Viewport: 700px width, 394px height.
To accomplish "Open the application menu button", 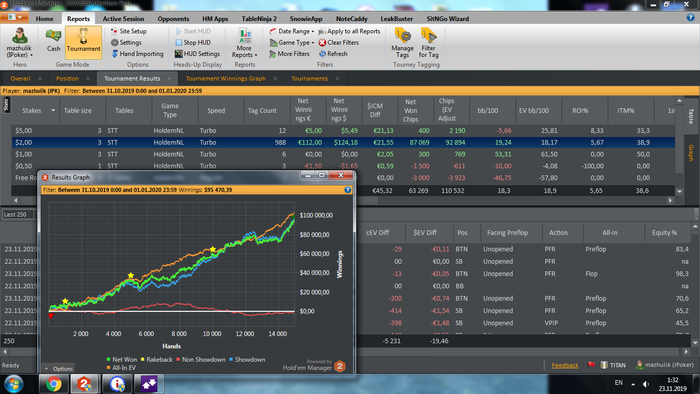I will pyautogui.click(x=15, y=18).
